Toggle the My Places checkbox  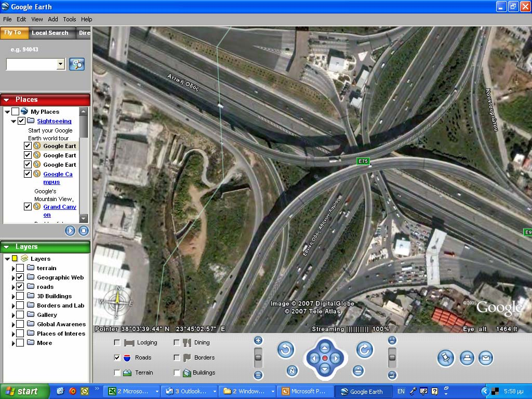pyautogui.click(x=15, y=111)
